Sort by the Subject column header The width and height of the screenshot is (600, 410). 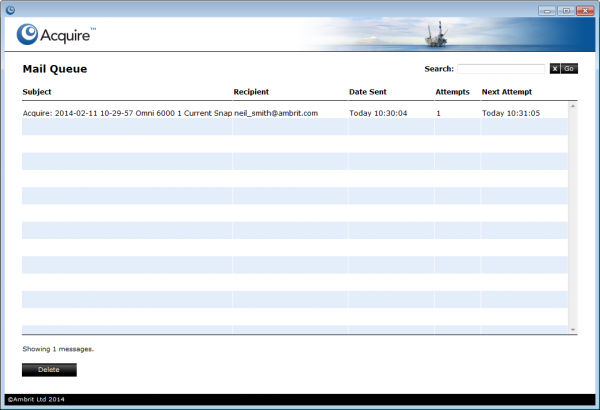click(37, 92)
